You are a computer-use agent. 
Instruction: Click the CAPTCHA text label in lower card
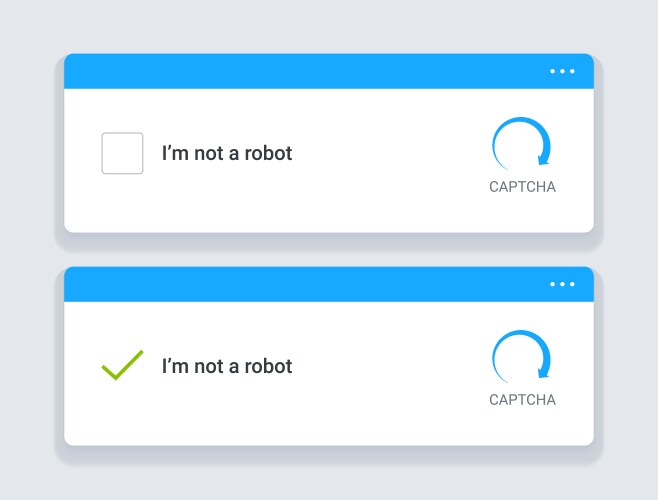click(x=522, y=400)
